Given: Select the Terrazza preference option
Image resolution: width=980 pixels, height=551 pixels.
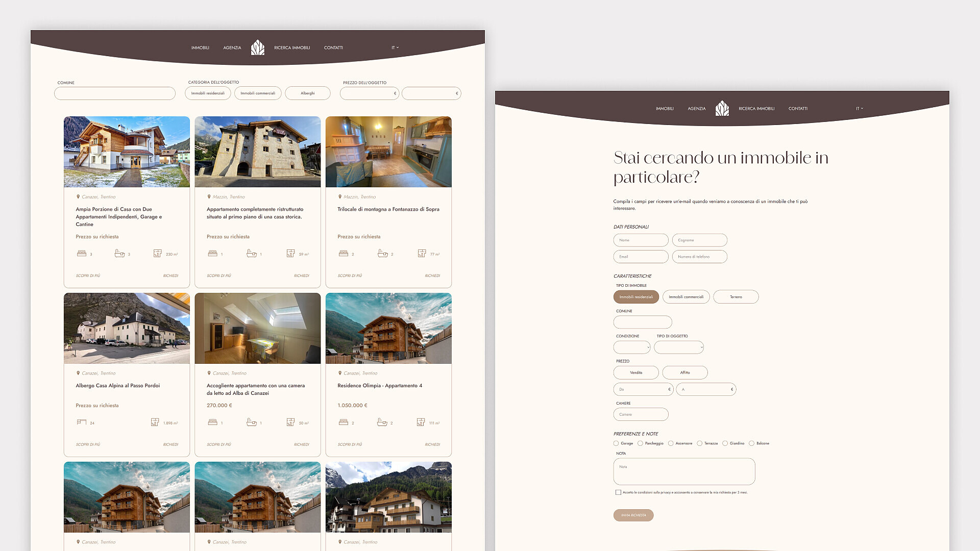Looking at the screenshot, I should 700,443.
